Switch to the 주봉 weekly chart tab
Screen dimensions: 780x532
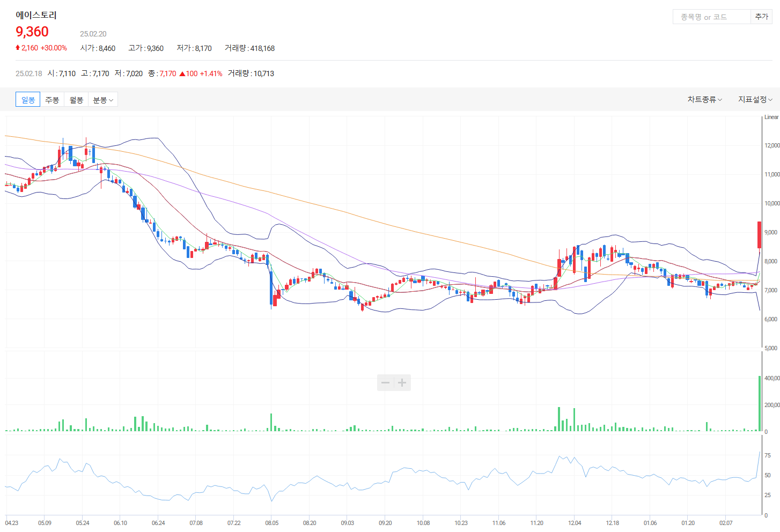pyautogui.click(x=52, y=100)
